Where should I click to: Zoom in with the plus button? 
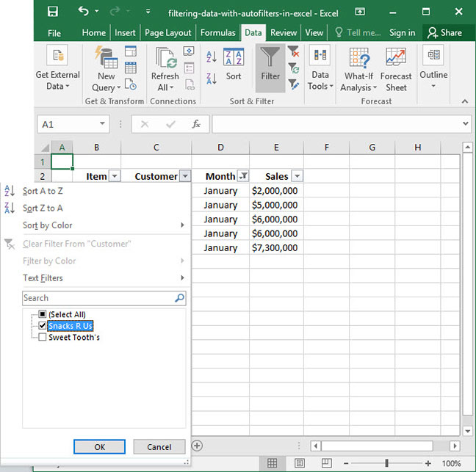coord(428,463)
